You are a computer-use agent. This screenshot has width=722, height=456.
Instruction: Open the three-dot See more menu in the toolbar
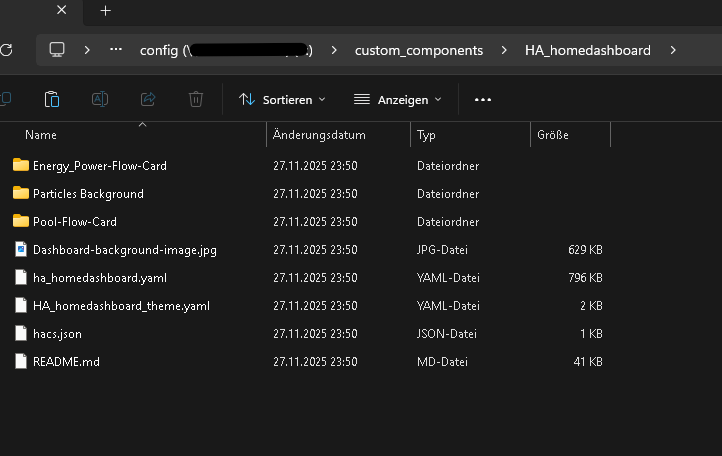(483, 99)
